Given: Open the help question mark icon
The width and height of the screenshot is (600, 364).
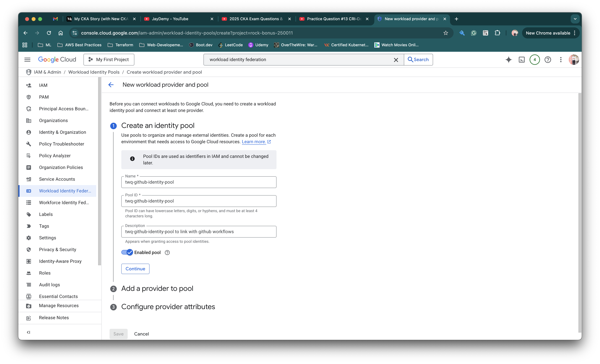Looking at the screenshot, I should tap(548, 60).
